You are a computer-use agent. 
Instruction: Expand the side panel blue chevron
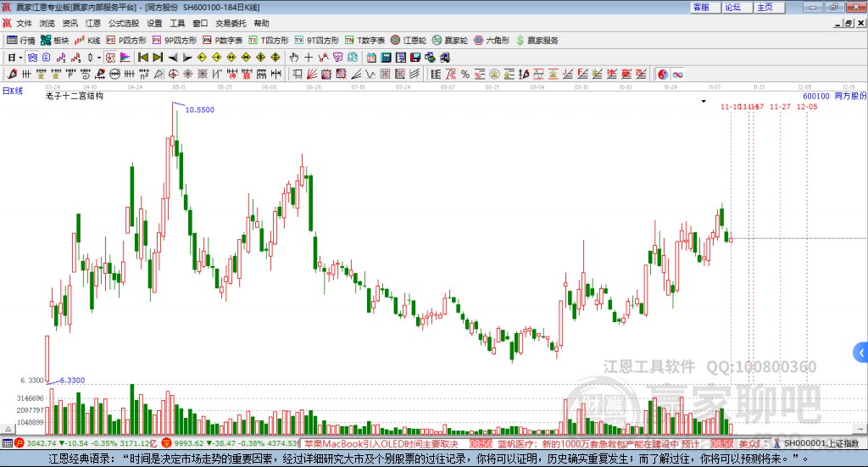tap(861, 353)
